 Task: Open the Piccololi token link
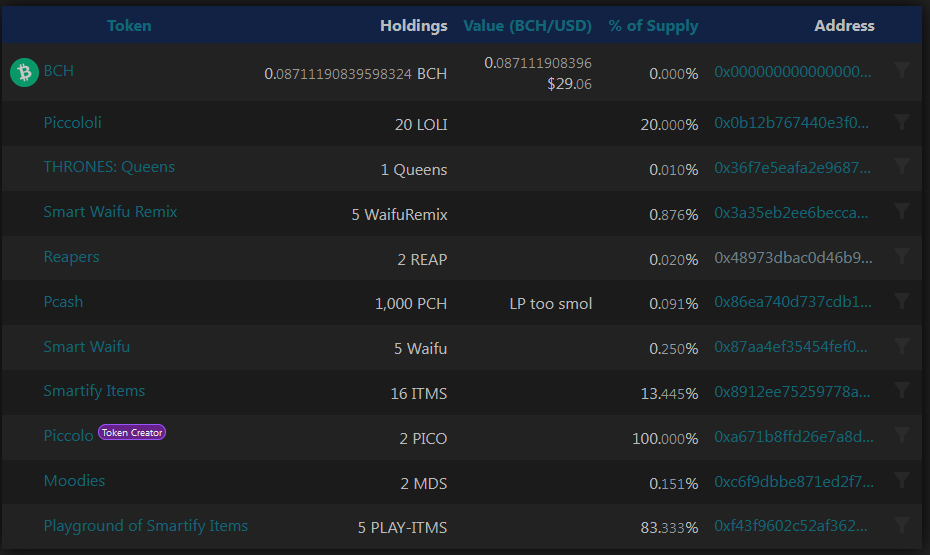point(72,122)
